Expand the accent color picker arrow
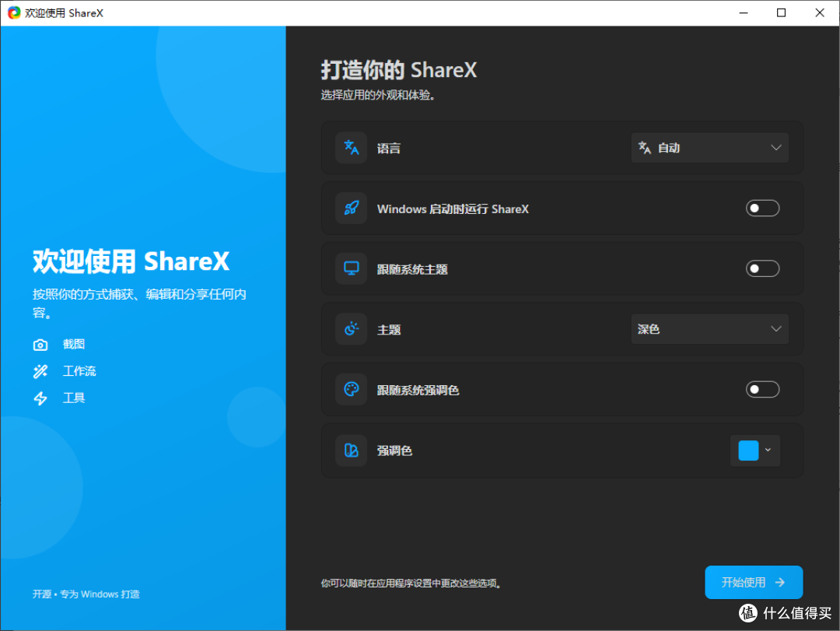Screen dimensions: 840x631 coord(768,450)
